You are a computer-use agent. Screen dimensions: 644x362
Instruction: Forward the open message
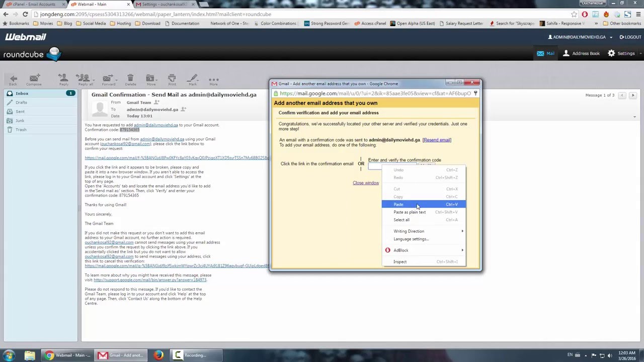(x=107, y=79)
